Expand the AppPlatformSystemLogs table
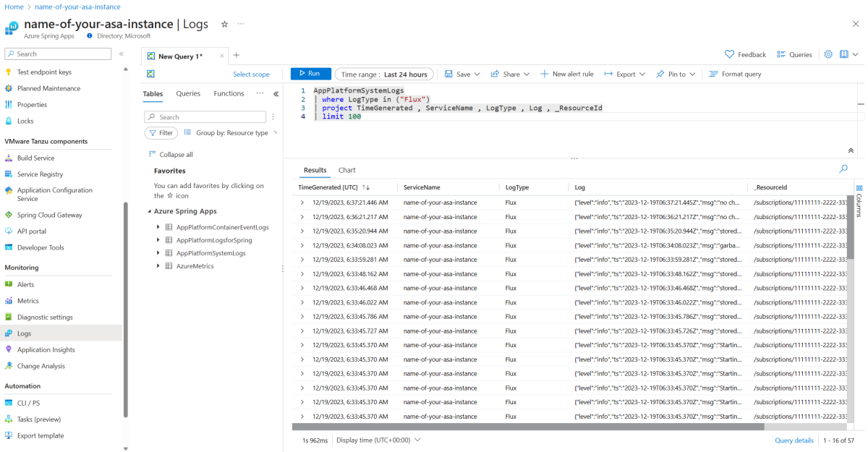 point(158,253)
